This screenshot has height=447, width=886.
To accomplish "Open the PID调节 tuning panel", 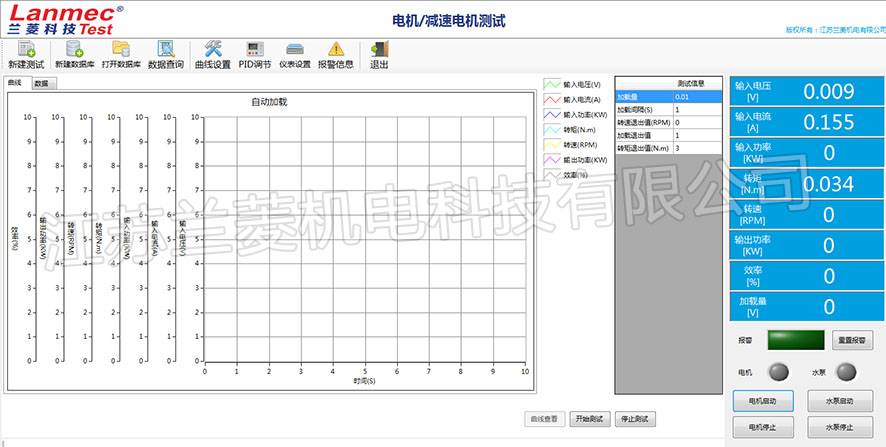I will tap(254, 49).
